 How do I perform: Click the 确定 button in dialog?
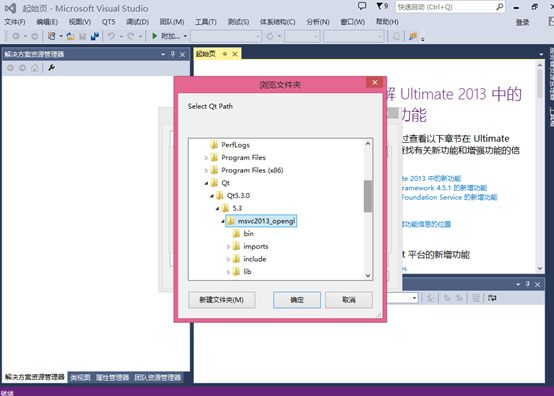click(297, 300)
